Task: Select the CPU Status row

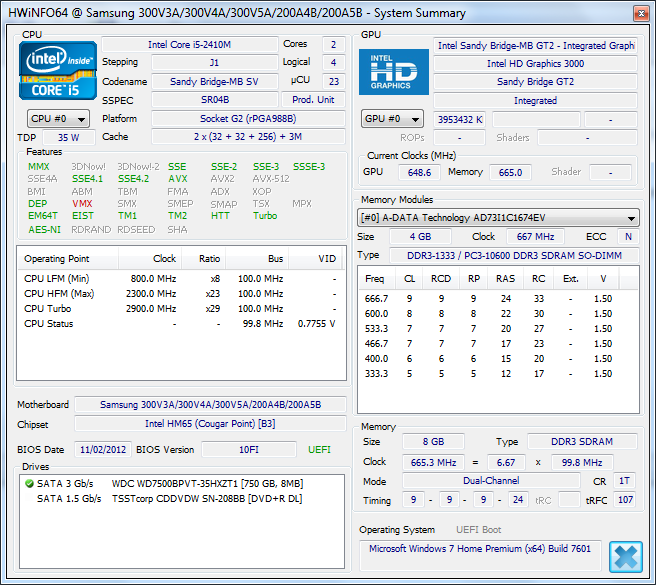Action: pyautogui.click(x=181, y=324)
